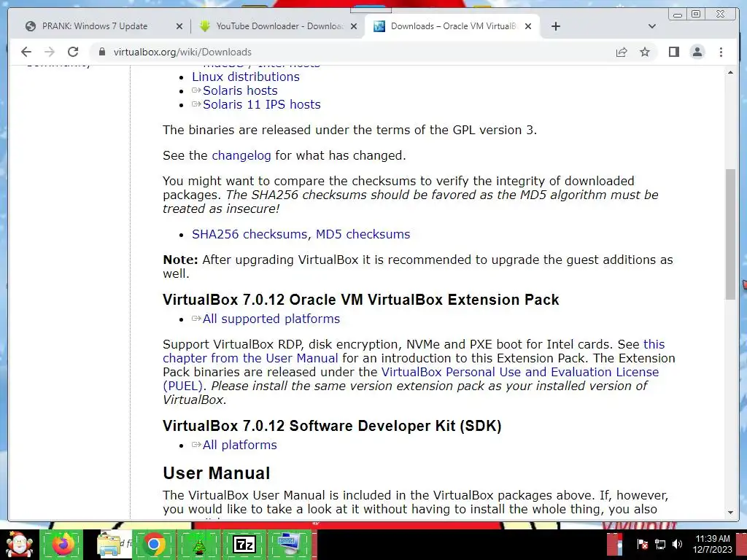Open Action Center flag in tray
The image size is (747, 560).
642,544
